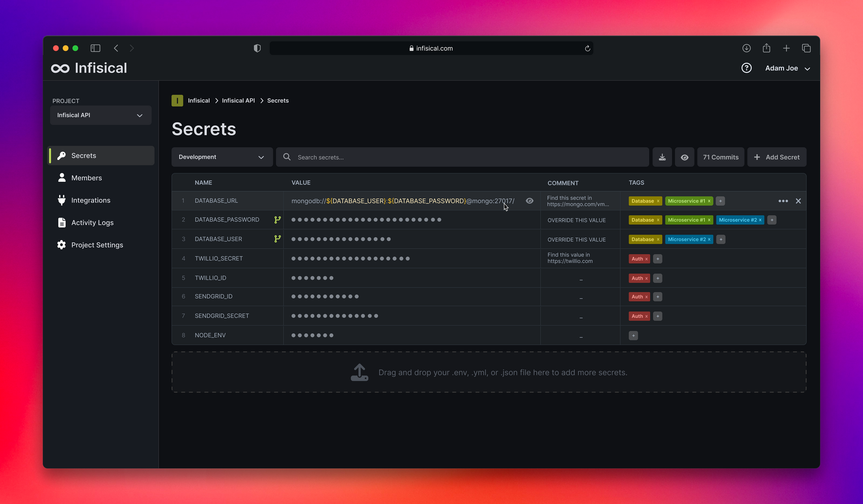
Task: Click the members icon in sidebar
Action: pyautogui.click(x=62, y=178)
